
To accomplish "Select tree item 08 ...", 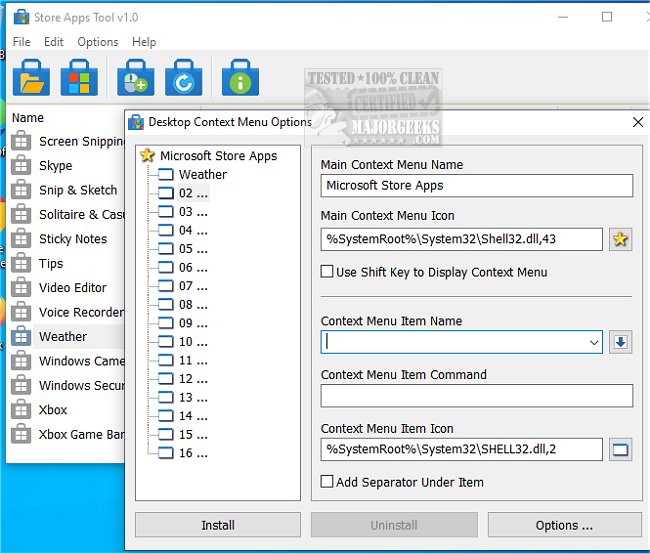I will tap(193, 305).
